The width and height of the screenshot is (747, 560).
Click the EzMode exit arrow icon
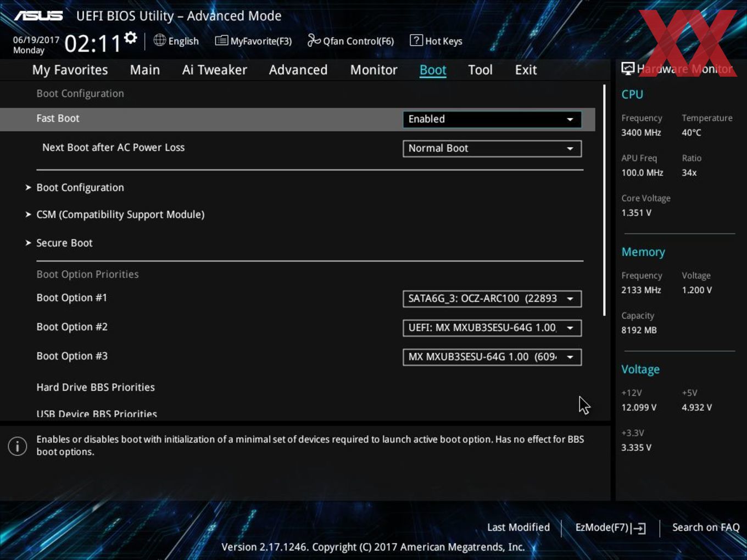pos(638,528)
